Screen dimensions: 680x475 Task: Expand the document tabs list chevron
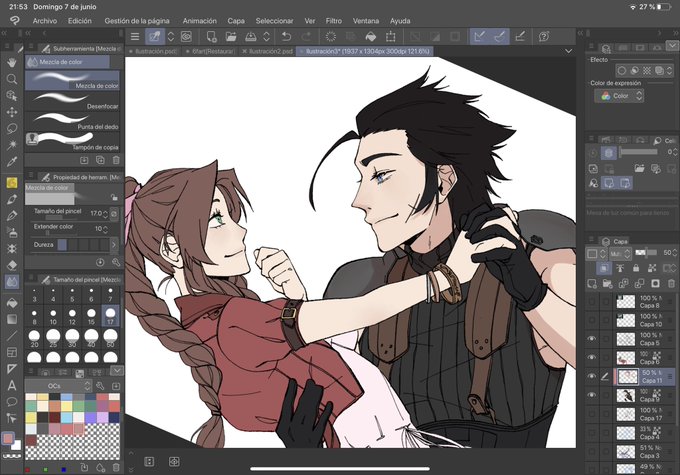[568, 51]
